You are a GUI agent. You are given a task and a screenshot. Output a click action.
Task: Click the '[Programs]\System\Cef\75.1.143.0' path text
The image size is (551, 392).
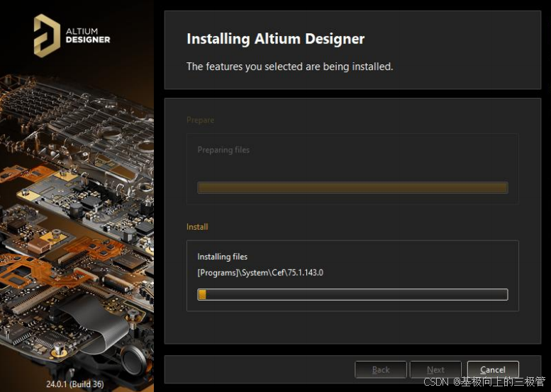(260, 273)
